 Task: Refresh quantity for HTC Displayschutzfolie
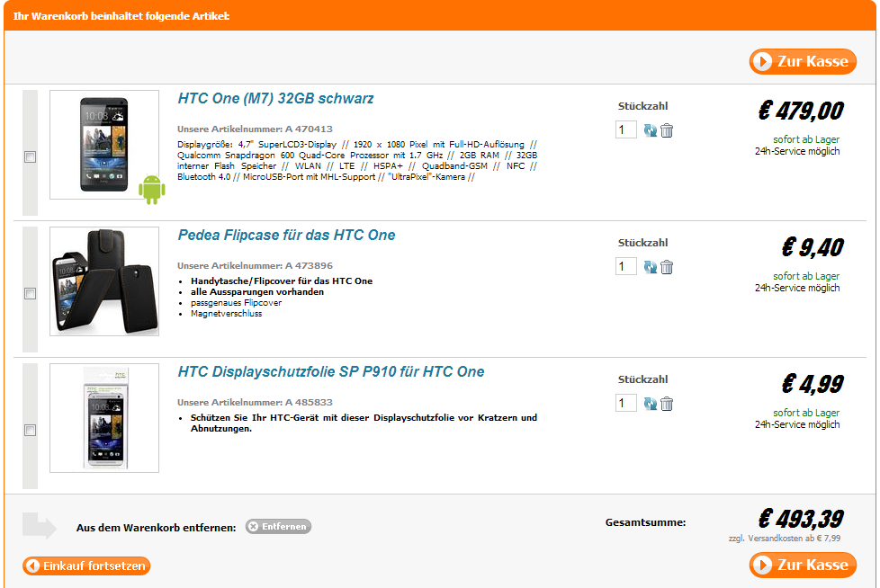click(650, 405)
